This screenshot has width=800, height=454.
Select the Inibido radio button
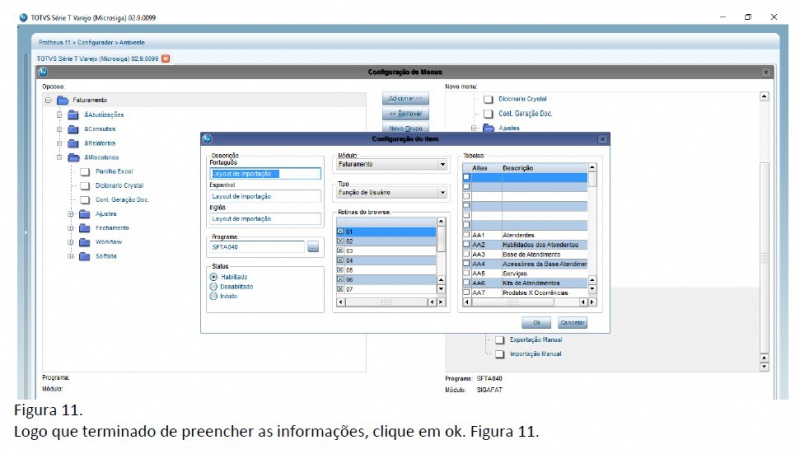tap(214, 296)
